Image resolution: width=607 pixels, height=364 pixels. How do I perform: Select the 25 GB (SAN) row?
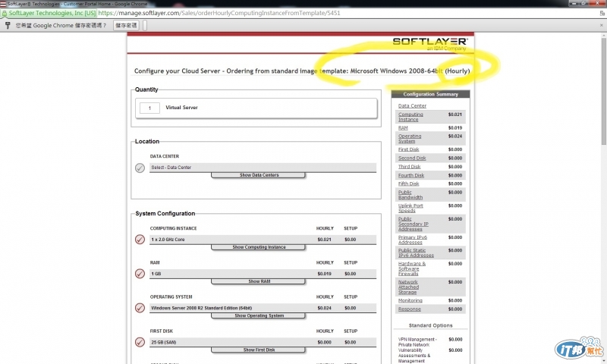263,342
